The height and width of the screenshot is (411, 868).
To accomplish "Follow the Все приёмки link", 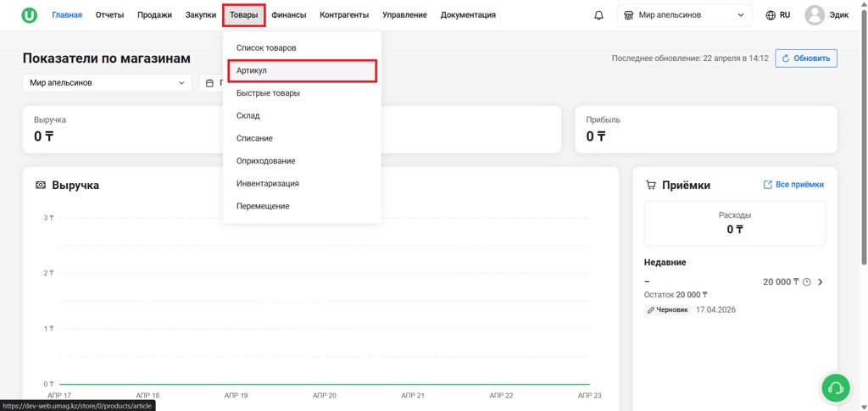I will pos(793,185).
